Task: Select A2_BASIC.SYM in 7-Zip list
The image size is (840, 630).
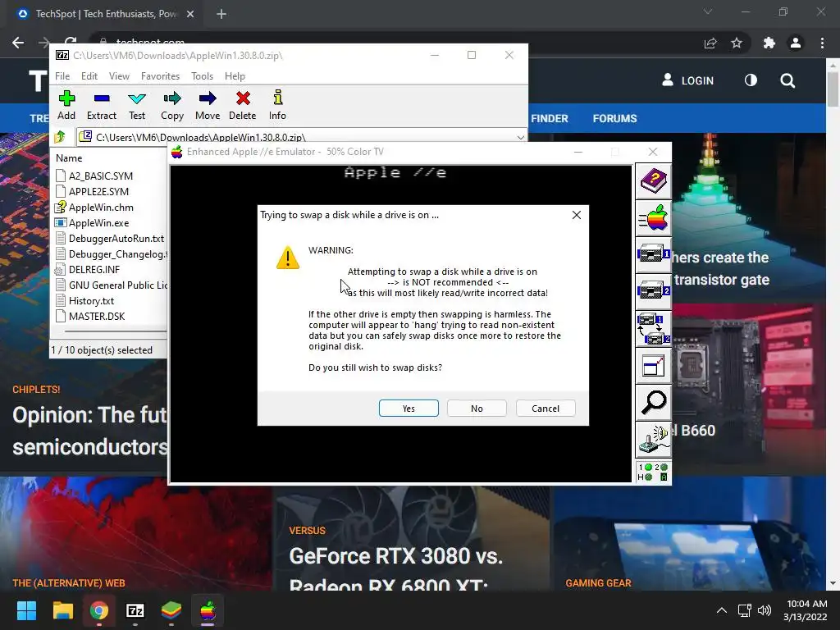Action: 101,176
